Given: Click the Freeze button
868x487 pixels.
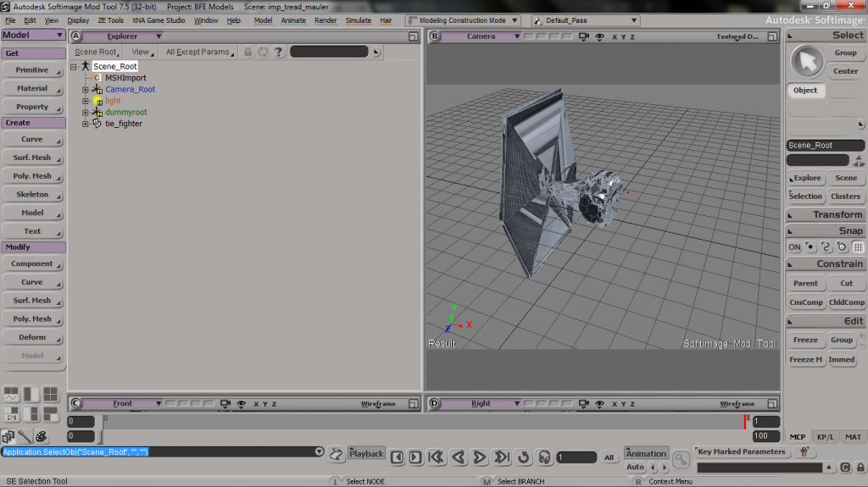Looking at the screenshot, I should (805, 340).
